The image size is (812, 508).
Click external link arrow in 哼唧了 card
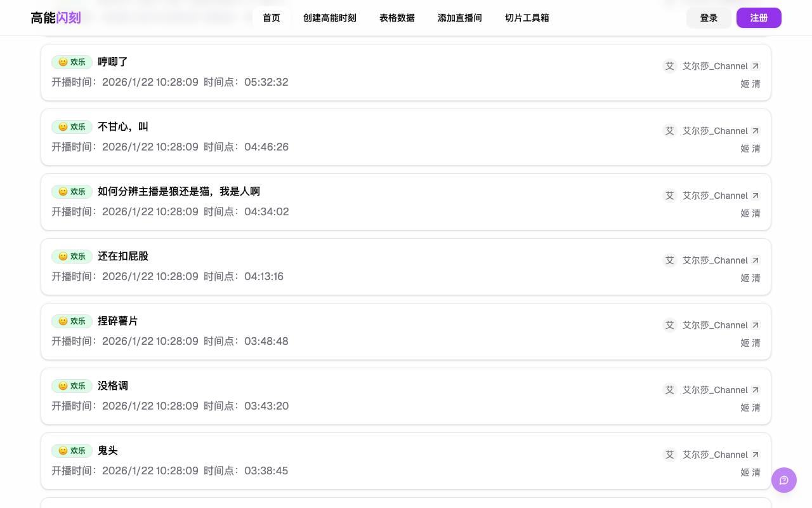click(x=756, y=66)
